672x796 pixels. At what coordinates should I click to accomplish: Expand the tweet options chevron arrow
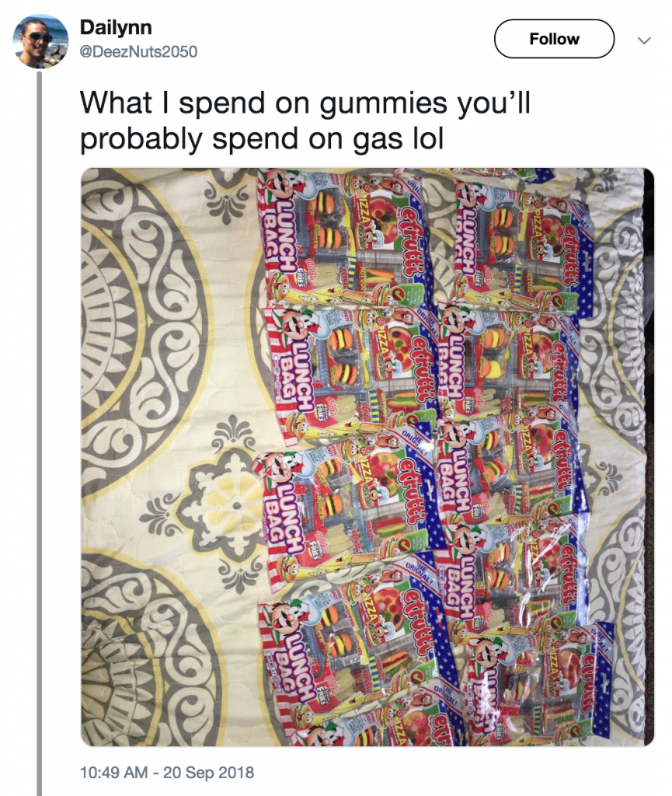pos(644,40)
